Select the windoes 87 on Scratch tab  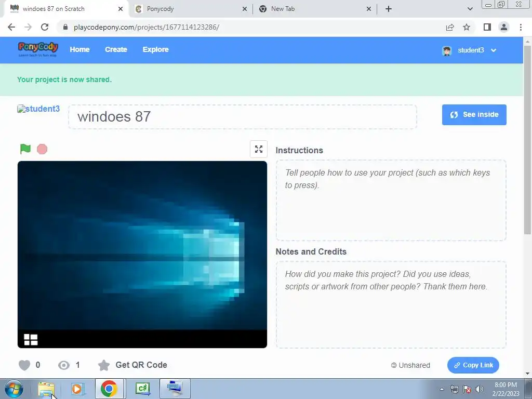coord(66,9)
